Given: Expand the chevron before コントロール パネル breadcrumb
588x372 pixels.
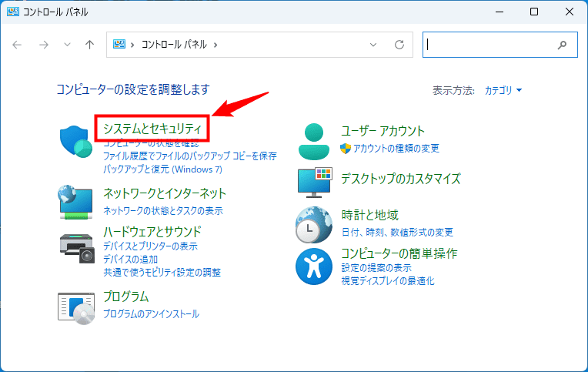Looking at the screenshot, I should click(132, 45).
